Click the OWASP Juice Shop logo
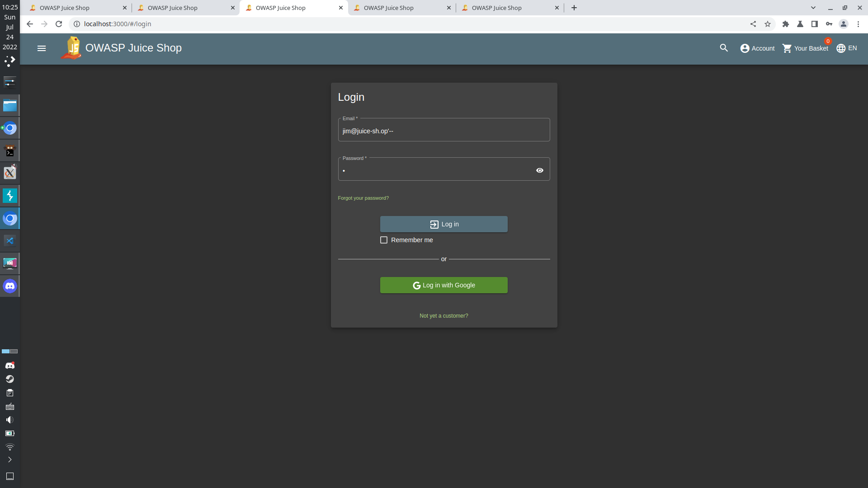The height and width of the screenshot is (488, 868). (x=71, y=48)
